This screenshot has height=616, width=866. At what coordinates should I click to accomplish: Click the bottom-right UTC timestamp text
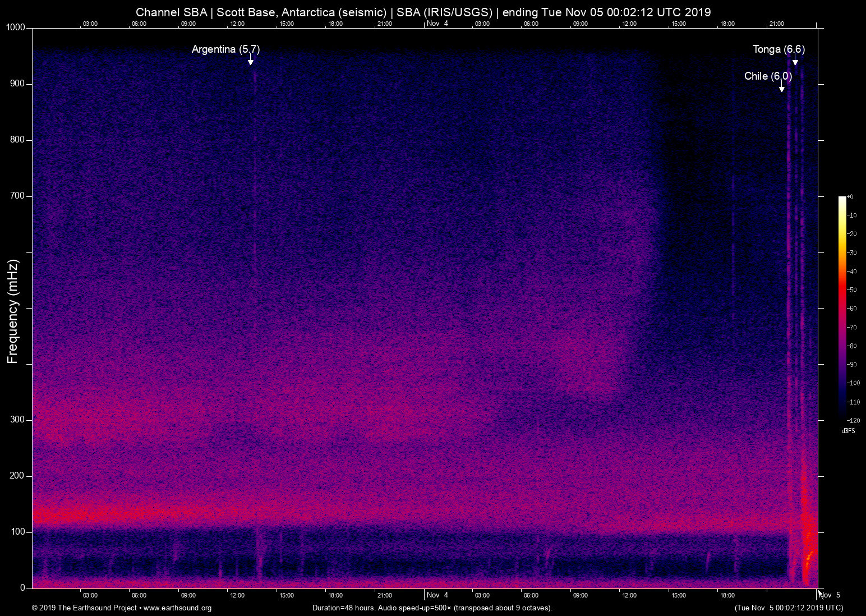pos(789,608)
